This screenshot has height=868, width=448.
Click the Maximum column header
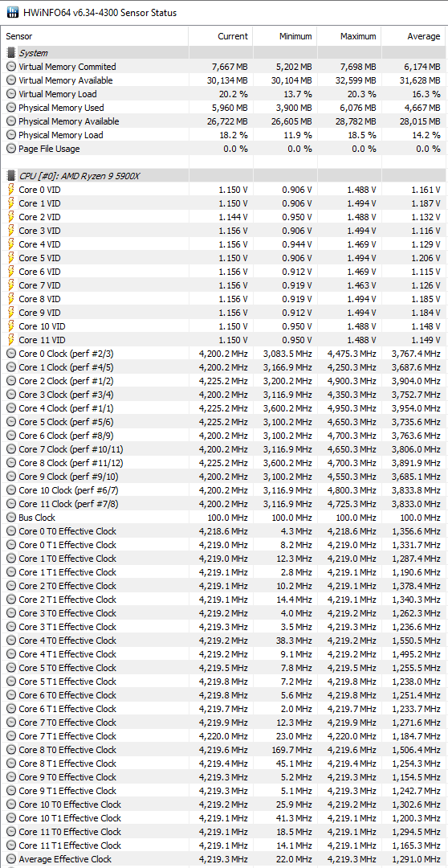point(349,36)
